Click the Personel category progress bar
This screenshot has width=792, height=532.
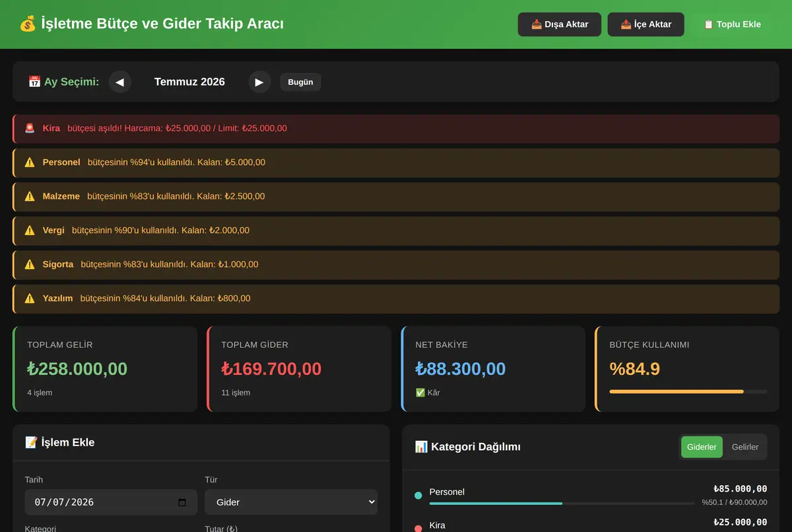pos(562,504)
